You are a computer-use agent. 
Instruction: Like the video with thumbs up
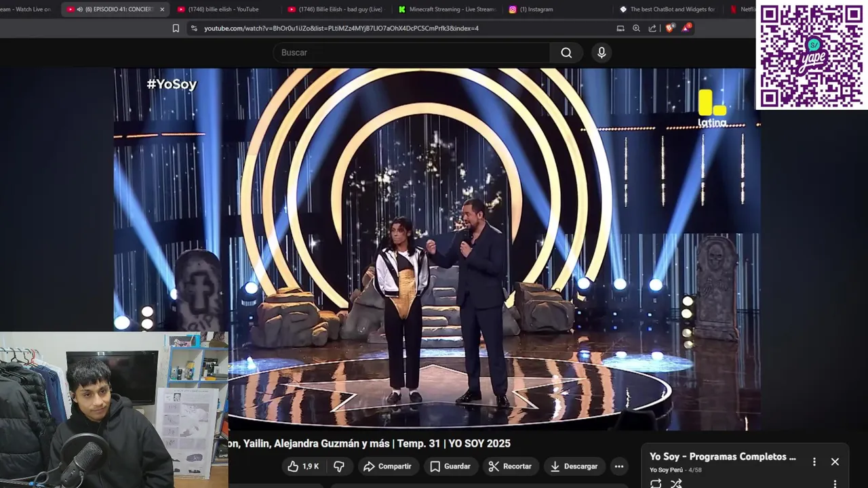[303, 466]
